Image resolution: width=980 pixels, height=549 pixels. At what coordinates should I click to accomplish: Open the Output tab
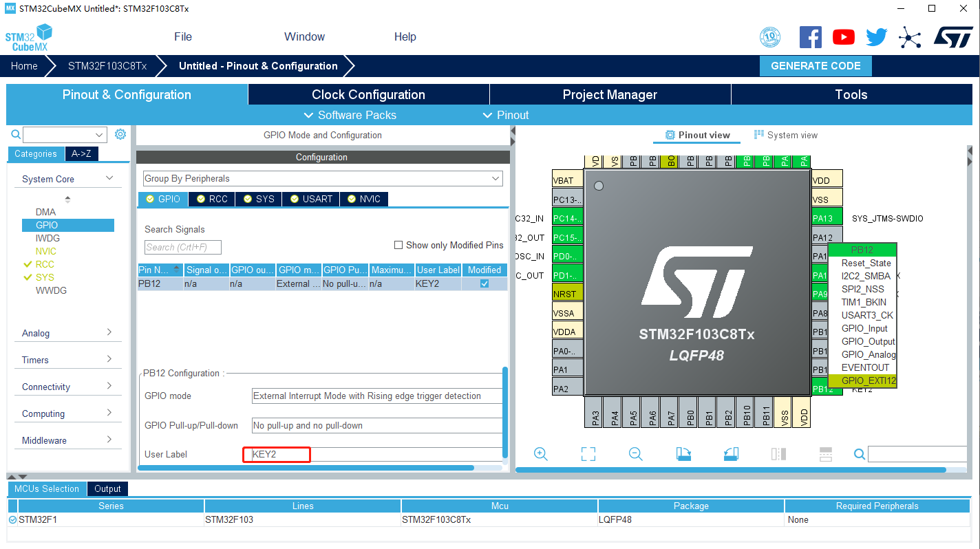point(107,489)
